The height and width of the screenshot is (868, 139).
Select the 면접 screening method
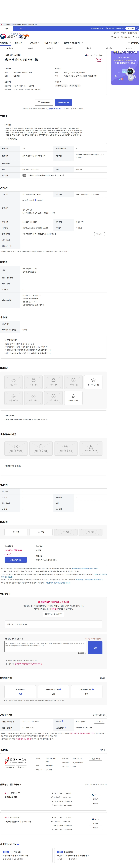41,532
